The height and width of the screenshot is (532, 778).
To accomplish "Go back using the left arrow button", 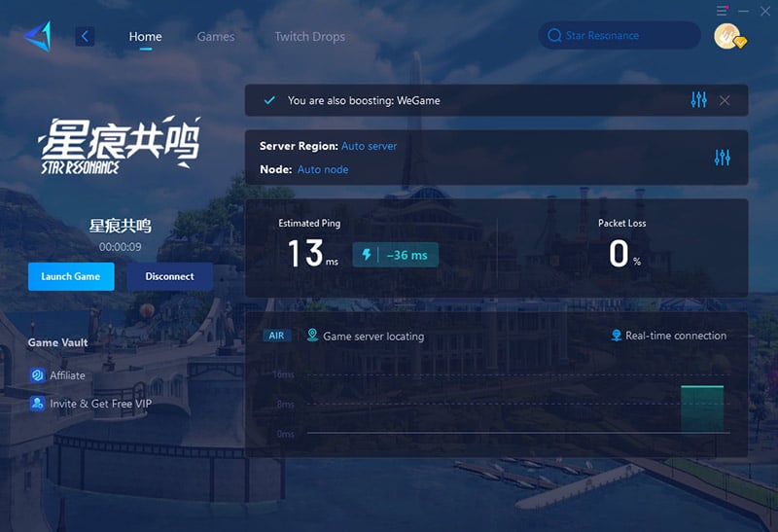I will (85, 36).
